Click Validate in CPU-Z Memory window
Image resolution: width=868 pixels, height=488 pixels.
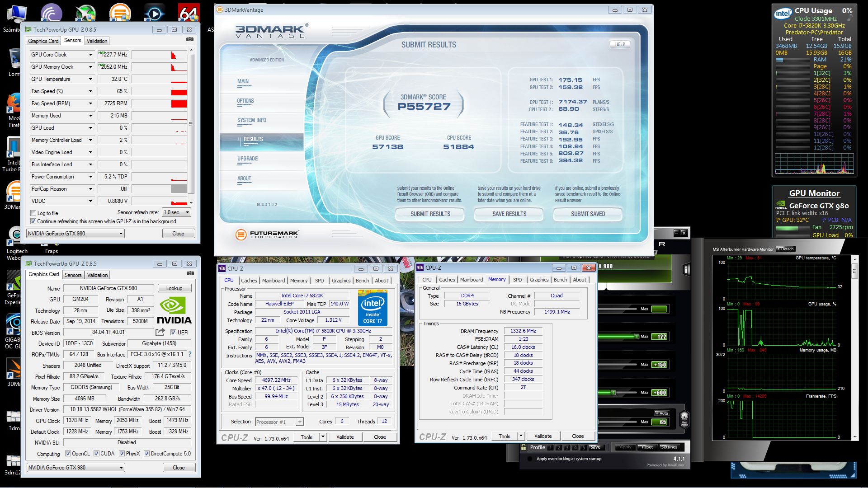543,436
